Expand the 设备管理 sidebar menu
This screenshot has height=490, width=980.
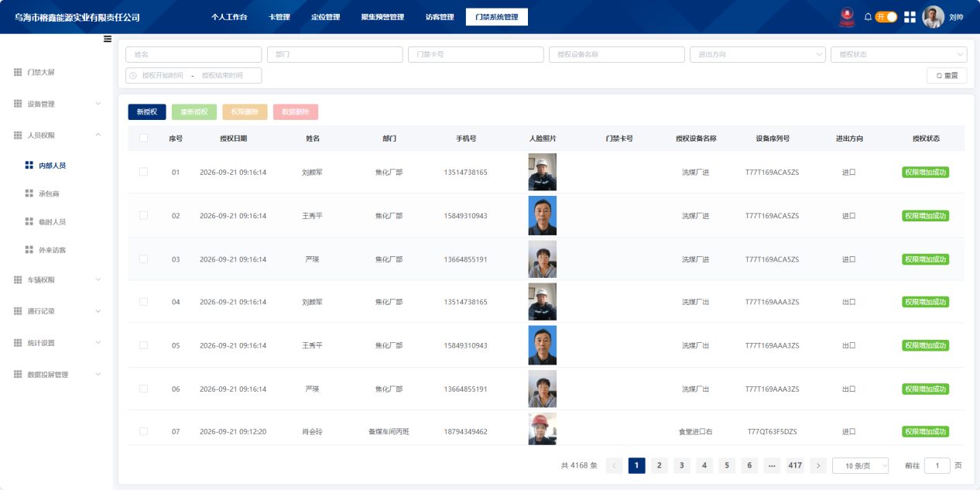point(57,104)
